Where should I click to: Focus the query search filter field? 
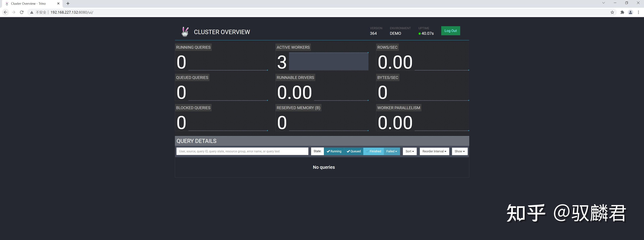click(242, 151)
